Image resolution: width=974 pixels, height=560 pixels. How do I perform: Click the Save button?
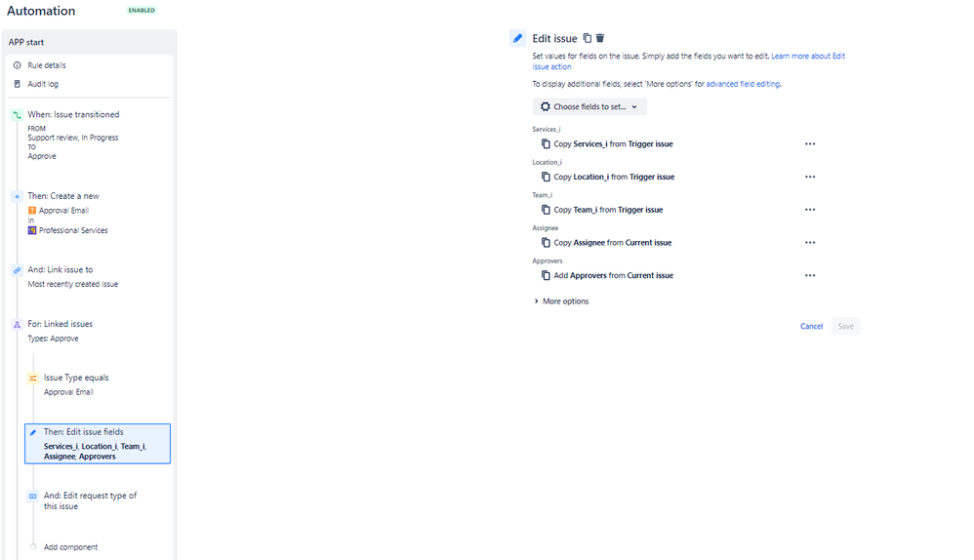[x=845, y=326]
